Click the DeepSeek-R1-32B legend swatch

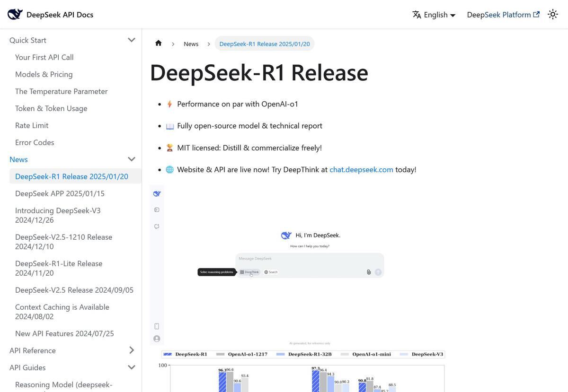pos(280,354)
